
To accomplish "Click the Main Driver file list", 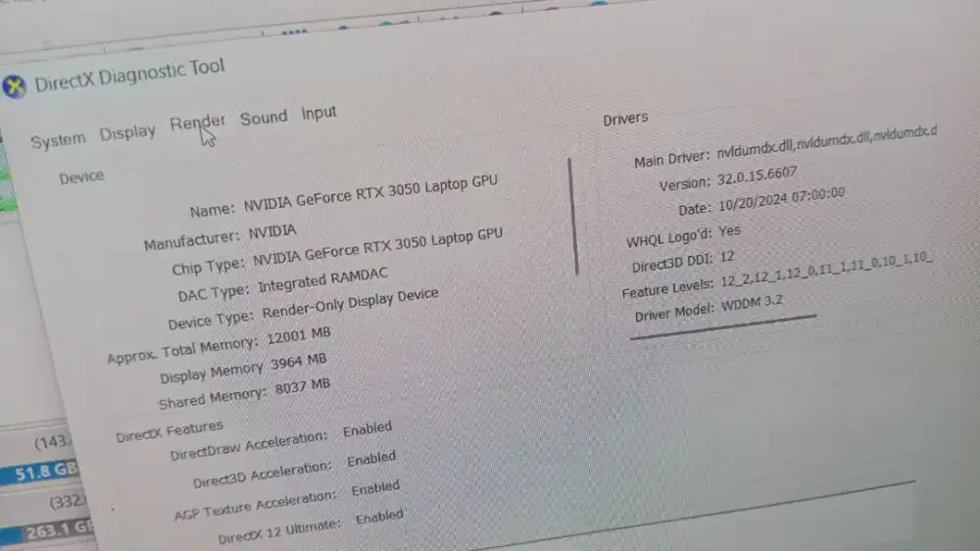I will (825, 143).
